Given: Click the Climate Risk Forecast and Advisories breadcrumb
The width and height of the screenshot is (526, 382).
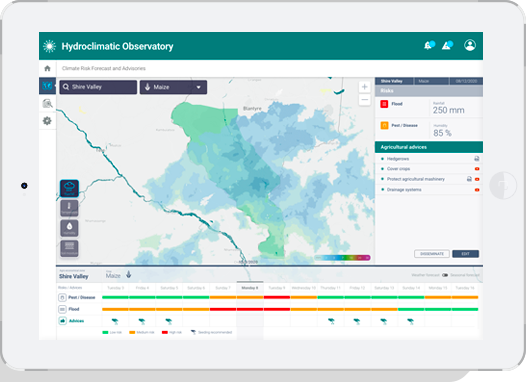Looking at the screenshot, I should 104,68.
